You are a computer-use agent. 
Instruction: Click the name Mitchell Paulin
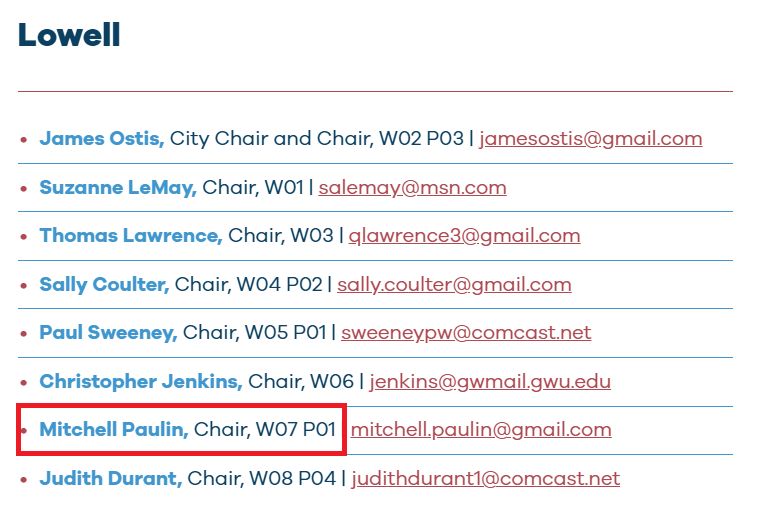[114, 430]
